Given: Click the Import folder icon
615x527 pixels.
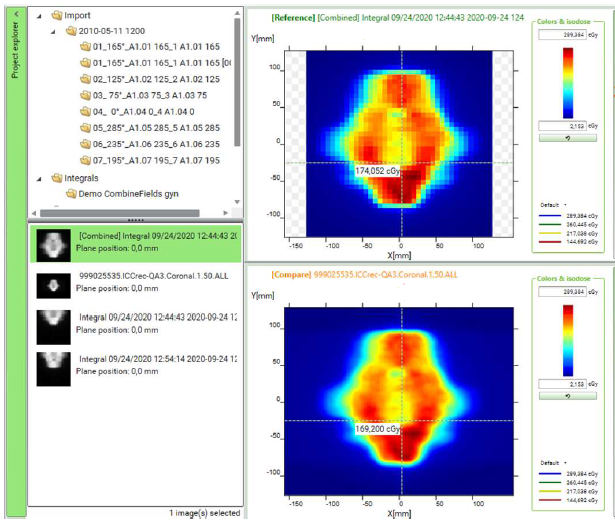Looking at the screenshot, I should point(57,16).
